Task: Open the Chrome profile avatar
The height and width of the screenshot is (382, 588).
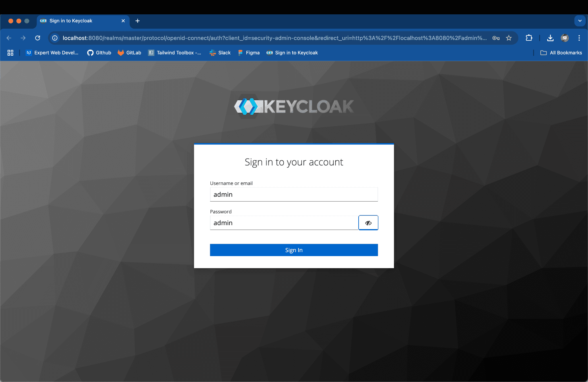Action: coord(565,38)
